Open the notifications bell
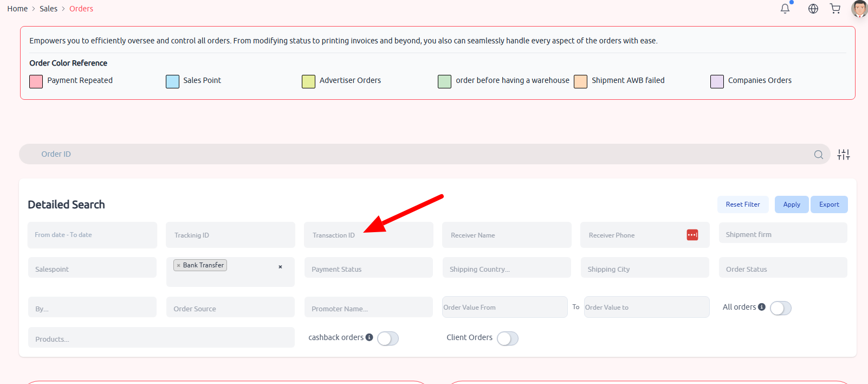 [785, 9]
